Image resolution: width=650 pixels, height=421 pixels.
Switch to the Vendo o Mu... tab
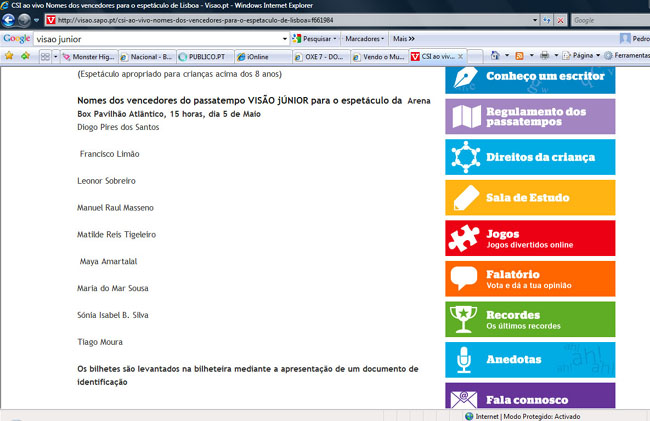coord(379,57)
